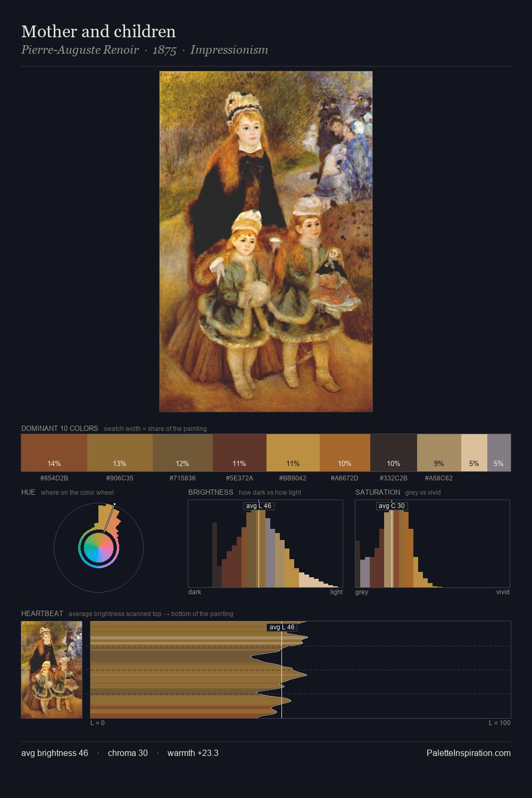Click the 'HUE' section heading
The width and height of the screenshot is (532, 798).
[x=28, y=492]
